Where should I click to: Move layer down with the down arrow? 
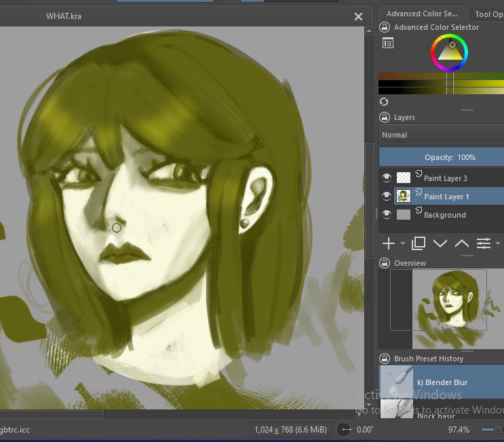pyautogui.click(x=440, y=243)
